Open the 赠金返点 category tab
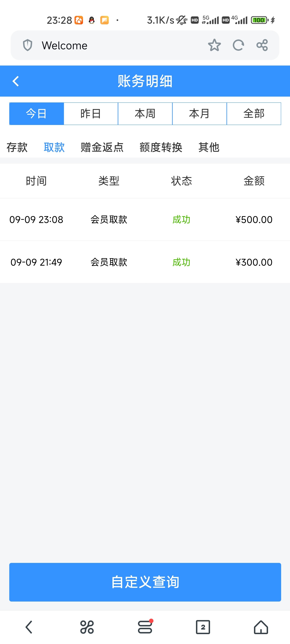 (x=102, y=147)
